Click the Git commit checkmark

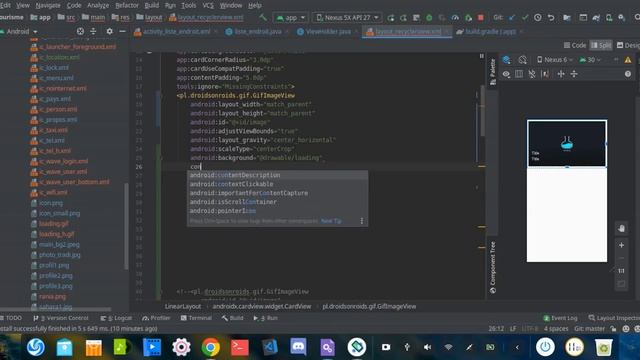525,18
